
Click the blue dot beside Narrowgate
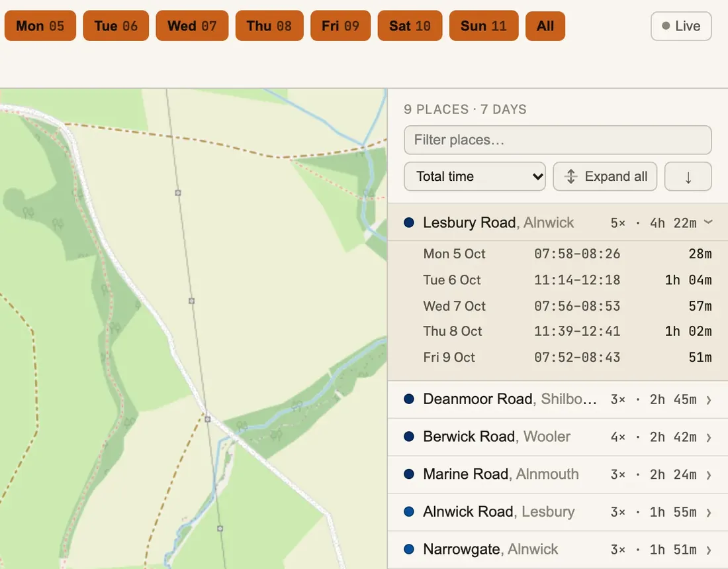[x=409, y=550]
